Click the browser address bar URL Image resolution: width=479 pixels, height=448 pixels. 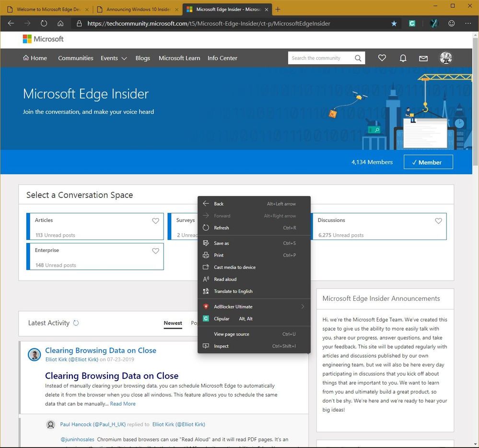pyautogui.click(x=209, y=23)
